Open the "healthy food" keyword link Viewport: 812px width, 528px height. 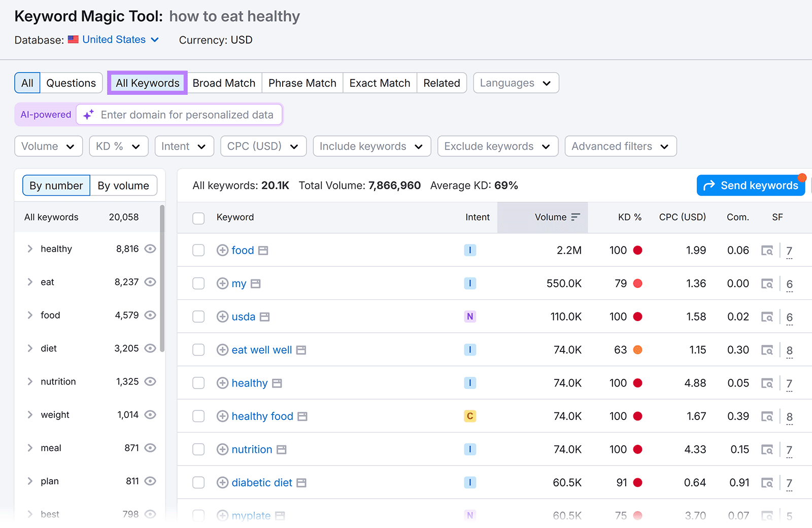262,416
